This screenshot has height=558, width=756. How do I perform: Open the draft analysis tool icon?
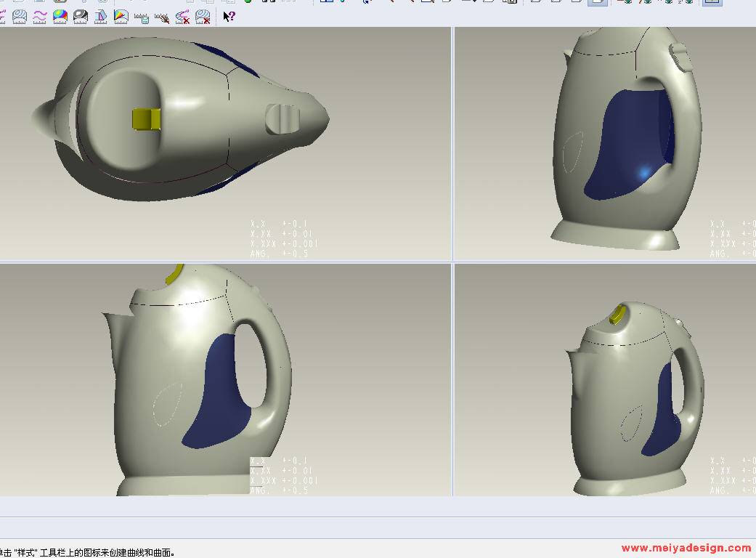click(101, 17)
